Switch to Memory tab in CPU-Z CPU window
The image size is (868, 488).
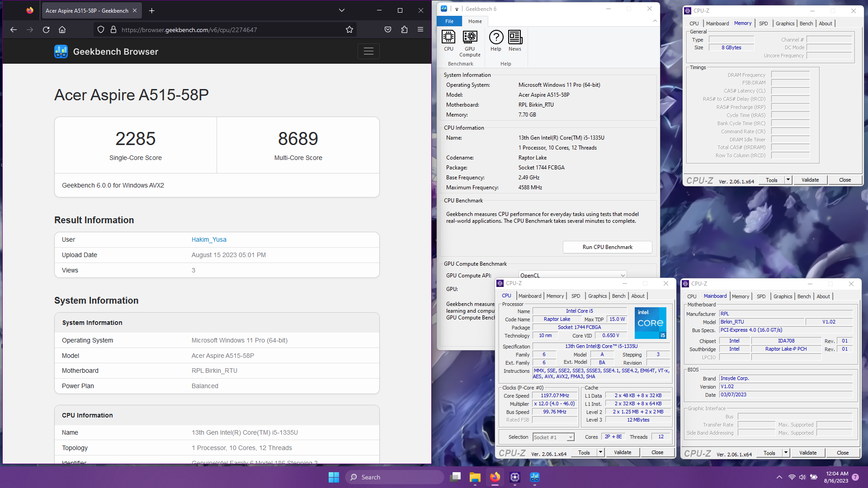point(555,296)
